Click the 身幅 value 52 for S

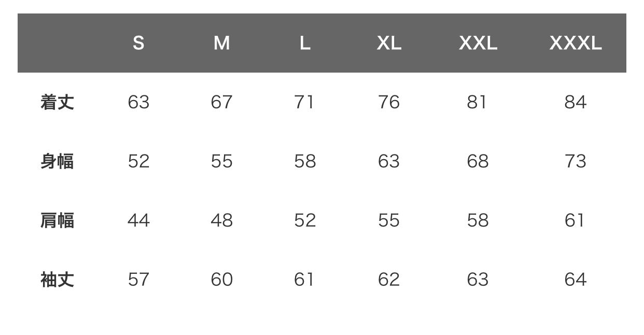tap(138, 161)
